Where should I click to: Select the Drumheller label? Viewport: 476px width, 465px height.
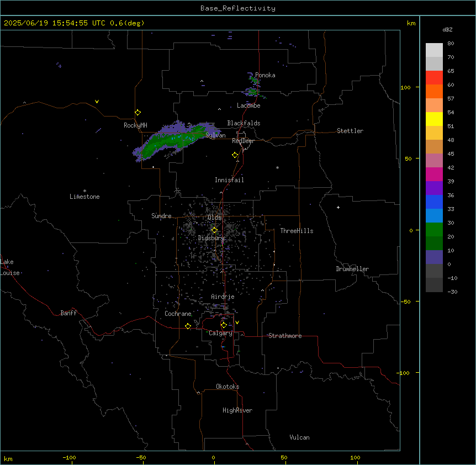click(352, 269)
